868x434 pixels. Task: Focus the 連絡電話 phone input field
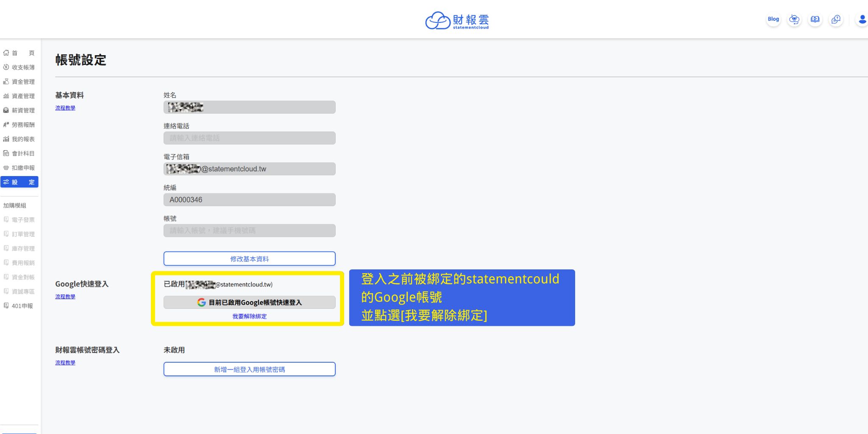pos(250,138)
